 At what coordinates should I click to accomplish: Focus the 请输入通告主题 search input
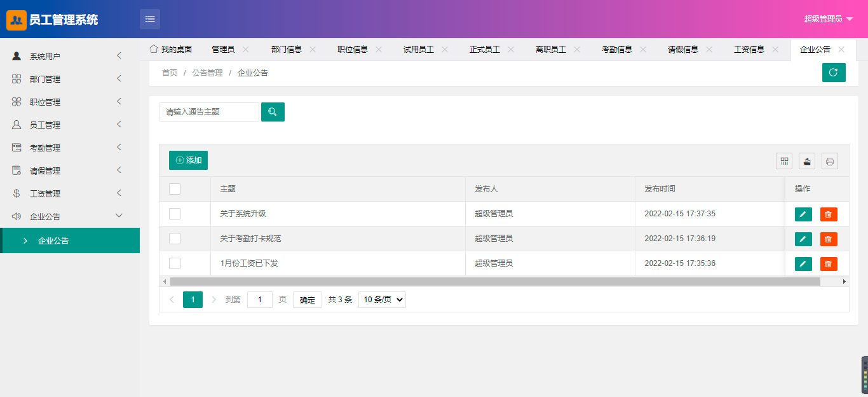click(x=209, y=112)
